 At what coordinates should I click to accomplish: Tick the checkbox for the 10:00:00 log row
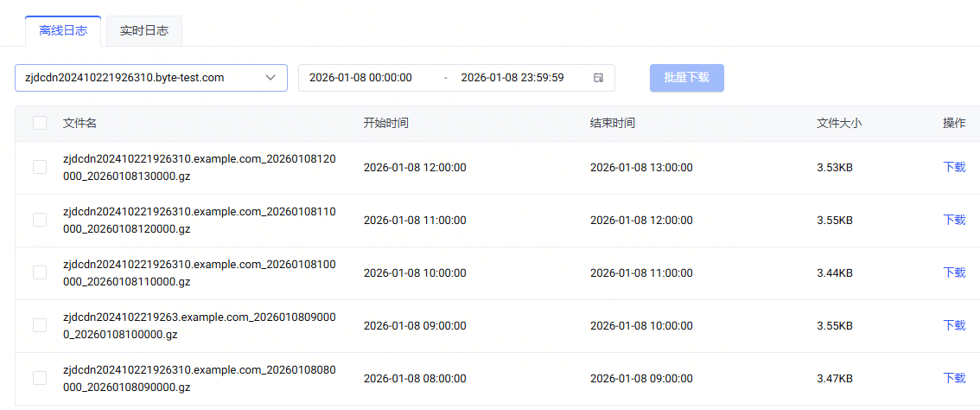pos(40,272)
